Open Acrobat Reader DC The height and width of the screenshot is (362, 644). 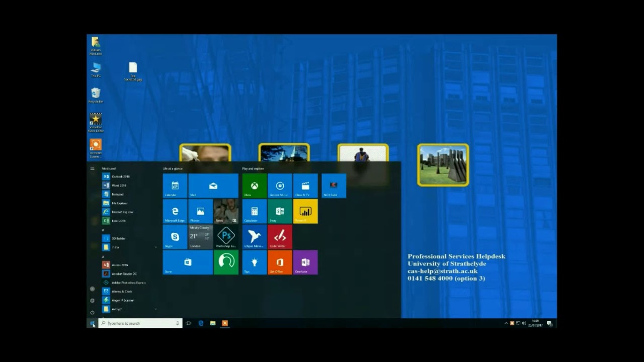point(129,274)
